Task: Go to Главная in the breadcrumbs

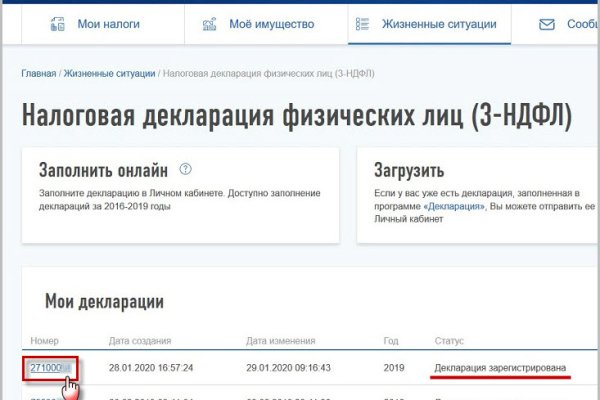Action: [x=38, y=74]
